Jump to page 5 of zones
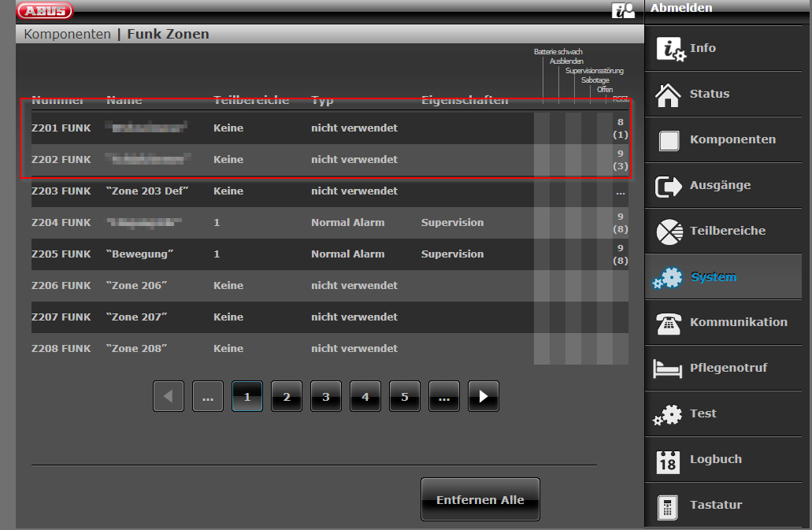The width and height of the screenshot is (812, 530). 405,397
